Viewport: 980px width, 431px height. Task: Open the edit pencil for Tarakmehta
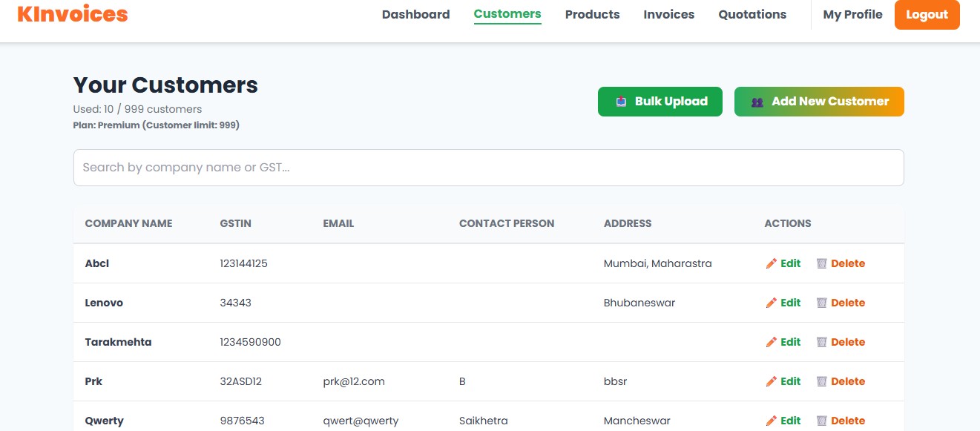point(772,342)
